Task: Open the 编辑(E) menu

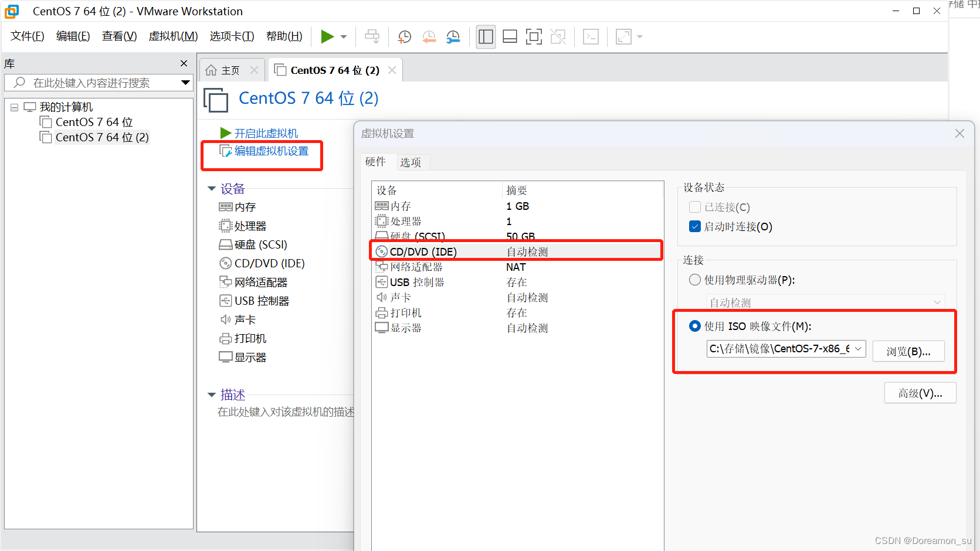Action: (73, 36)
